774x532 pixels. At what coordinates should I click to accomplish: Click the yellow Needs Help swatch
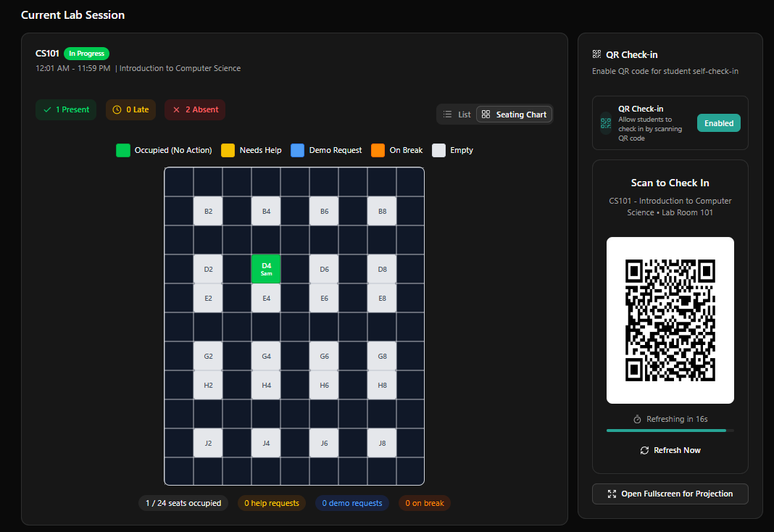point(228,151)
